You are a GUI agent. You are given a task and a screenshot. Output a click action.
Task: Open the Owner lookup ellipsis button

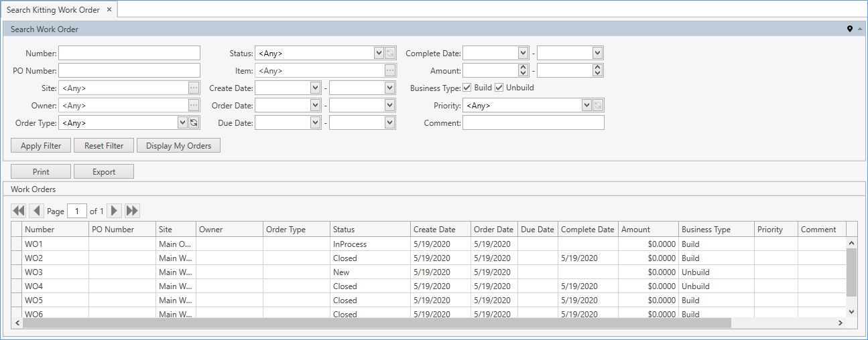pos(194,106)
